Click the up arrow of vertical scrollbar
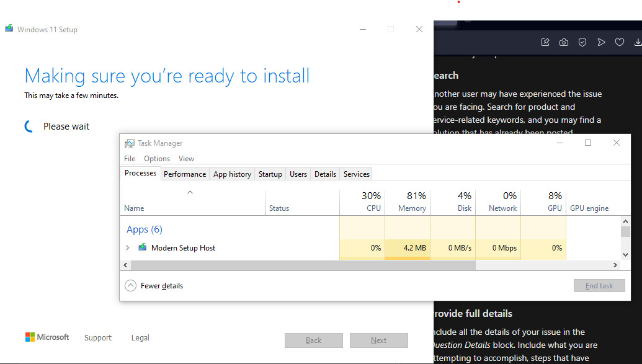This screenshot has height=364, width=642. 625,221
